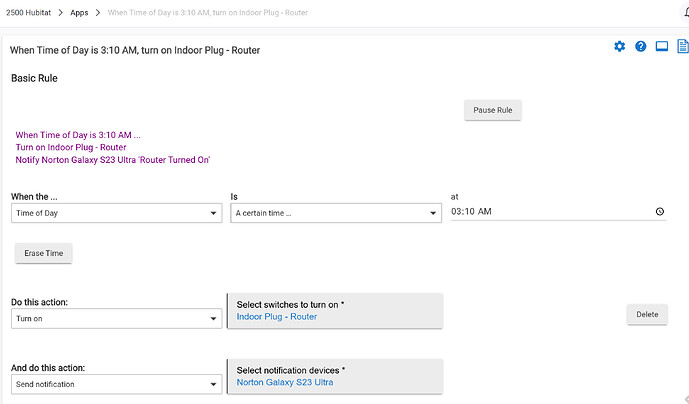689x404 pixels.
Task: Click Indoor Plug - Router device link
Action: (x=277, y=317)
